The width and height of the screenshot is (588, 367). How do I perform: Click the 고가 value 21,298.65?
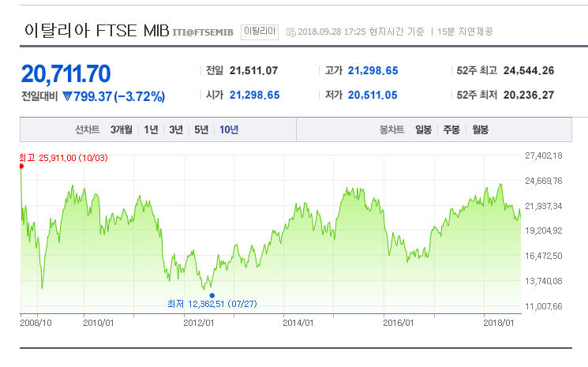tap(373, 70)
